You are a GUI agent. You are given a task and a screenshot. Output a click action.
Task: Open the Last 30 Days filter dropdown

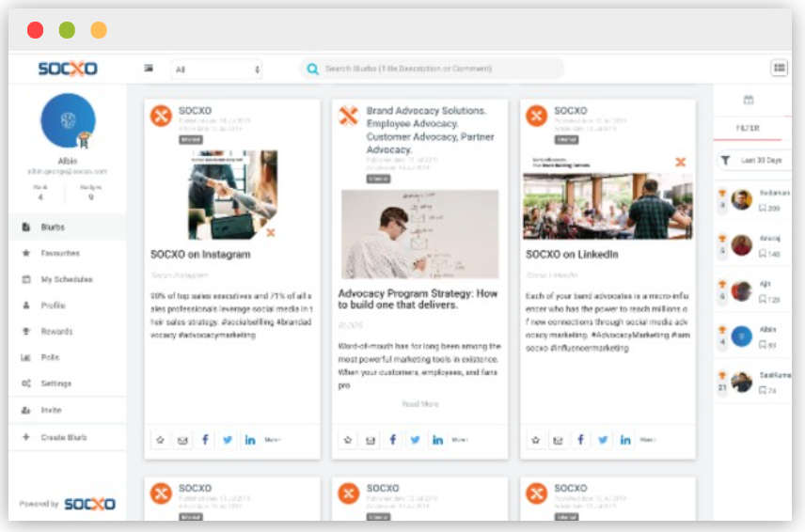pyautogui.click(x=753, y=161)
